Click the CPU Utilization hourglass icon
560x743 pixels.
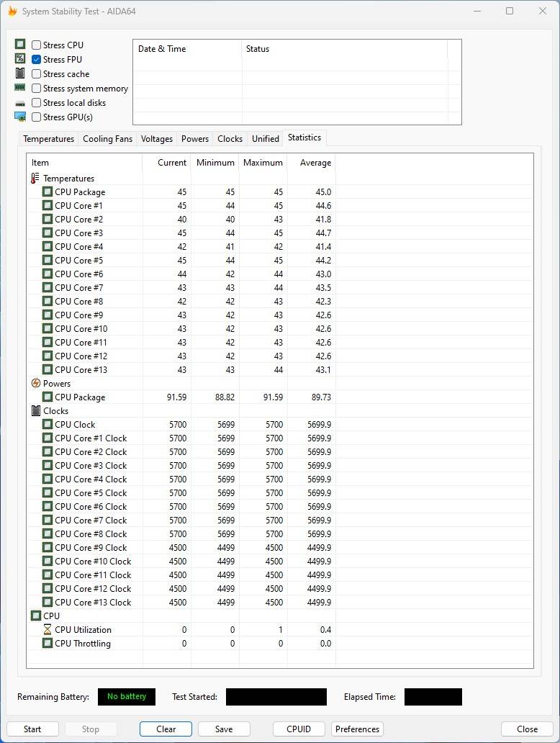[48, 630]
